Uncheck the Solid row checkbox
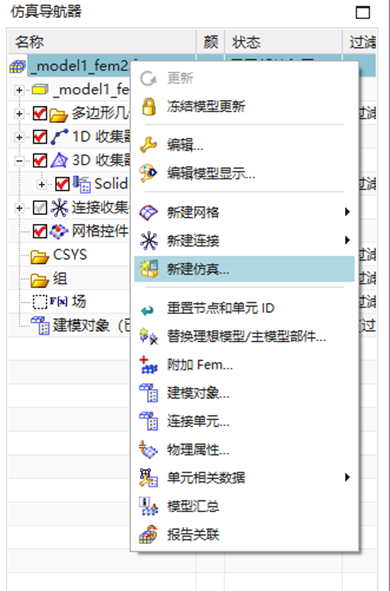This screenshot has height=591, width=390. coord(62,184)
